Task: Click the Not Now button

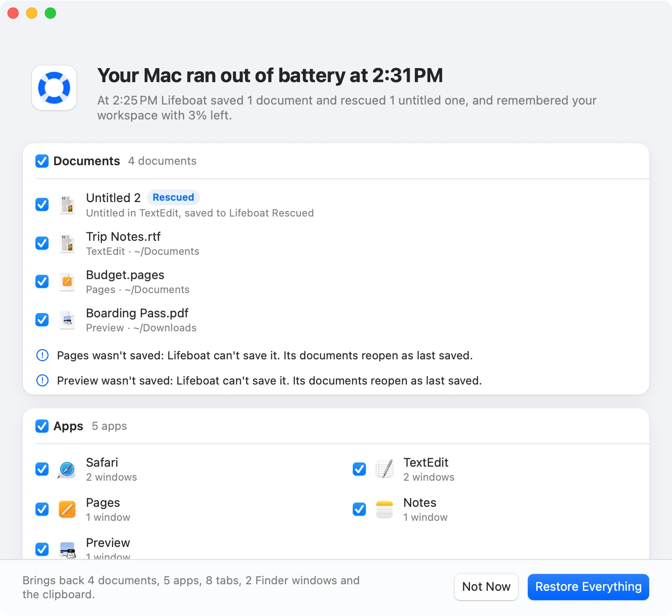Action: tap(486, 587)
